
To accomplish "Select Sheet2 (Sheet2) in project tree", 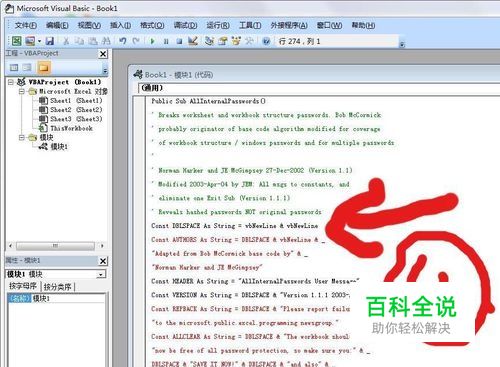I will click(76, 110).
